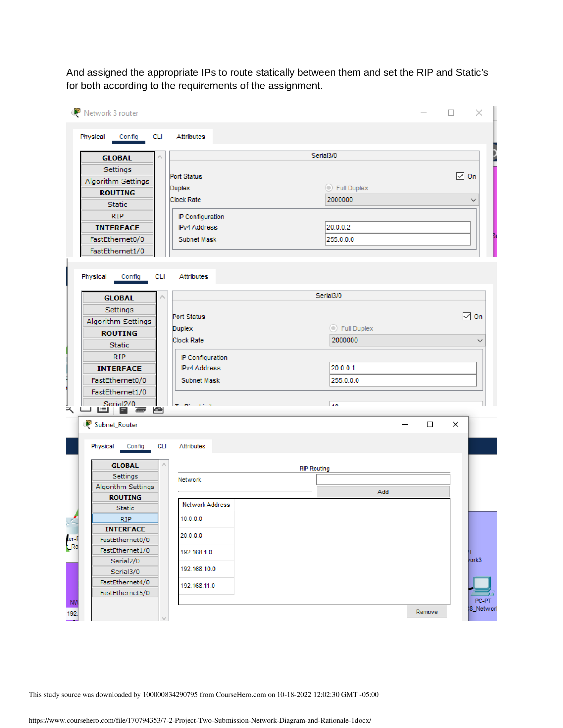Viewport: 563px width, 728px height.
Task: Click the Packet Tracer icon beside Network 3 router
Action: [x=77, y=113]
